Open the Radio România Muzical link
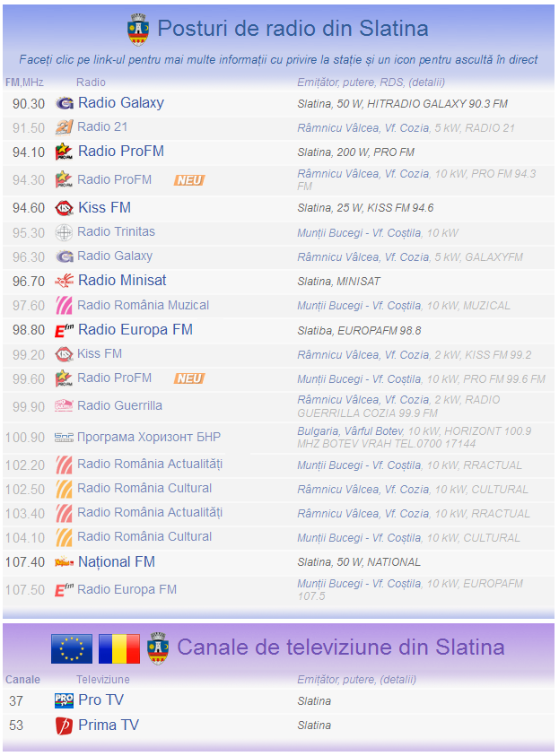Image resolution: width=559 pixels, height=756 pixels. coord(144,305)
